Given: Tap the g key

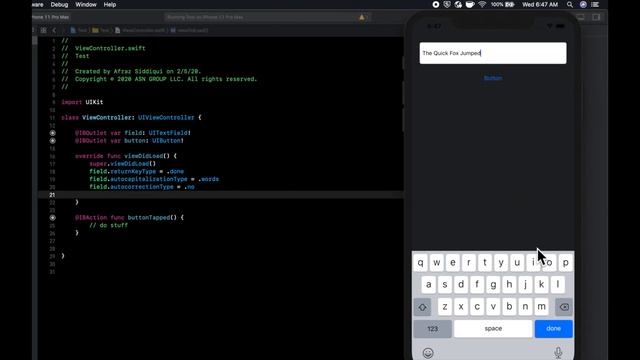Looking at the screenshot, I should click(493, 285).
